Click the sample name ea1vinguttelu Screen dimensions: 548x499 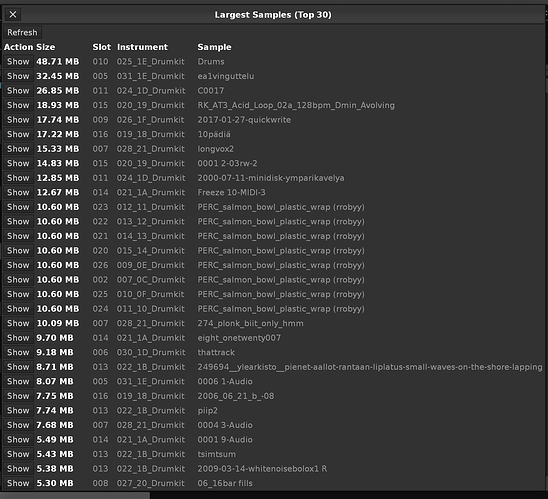[226, 76]
